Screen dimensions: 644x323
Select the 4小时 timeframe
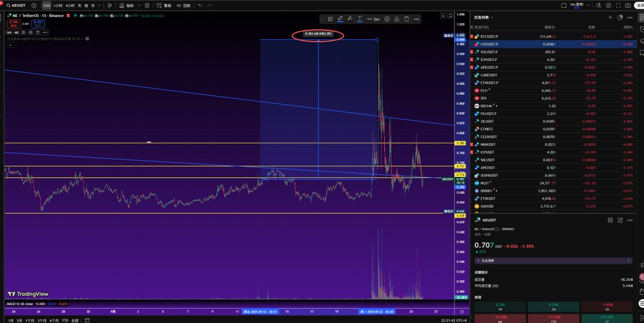pyautogui.click(x=70, y=5)
